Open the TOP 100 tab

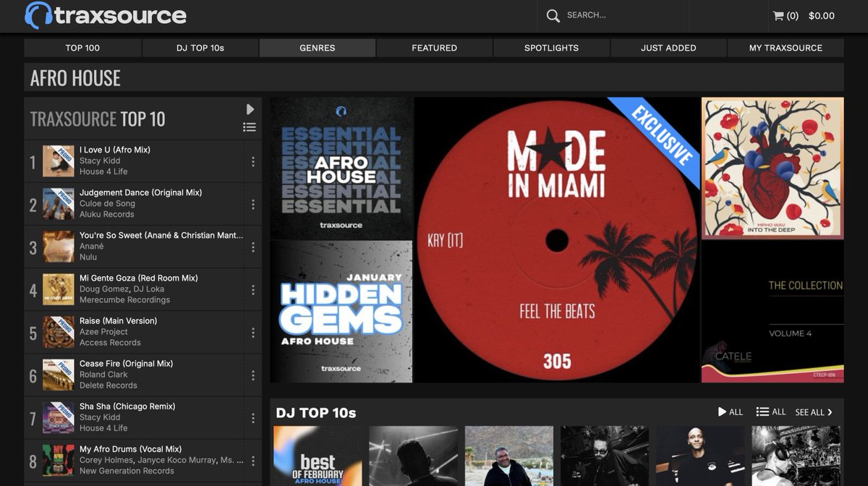[82, 48]
